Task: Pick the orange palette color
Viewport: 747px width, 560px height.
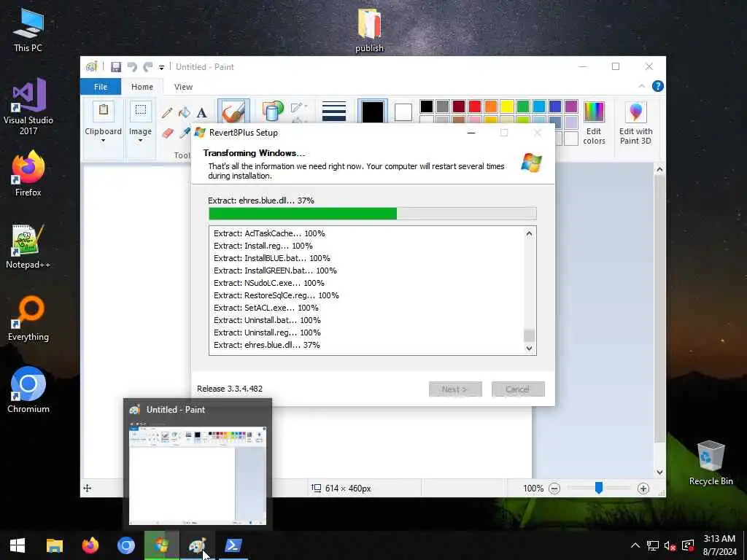Action: tap(491, 106)
